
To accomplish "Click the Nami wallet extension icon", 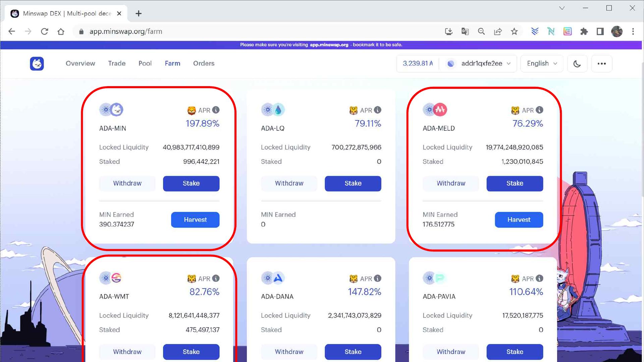I will (551, 32).
